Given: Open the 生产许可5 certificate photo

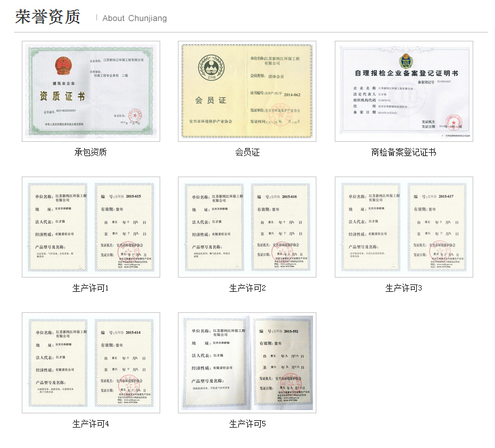Looking at the screenshot, I should (247, 362).
